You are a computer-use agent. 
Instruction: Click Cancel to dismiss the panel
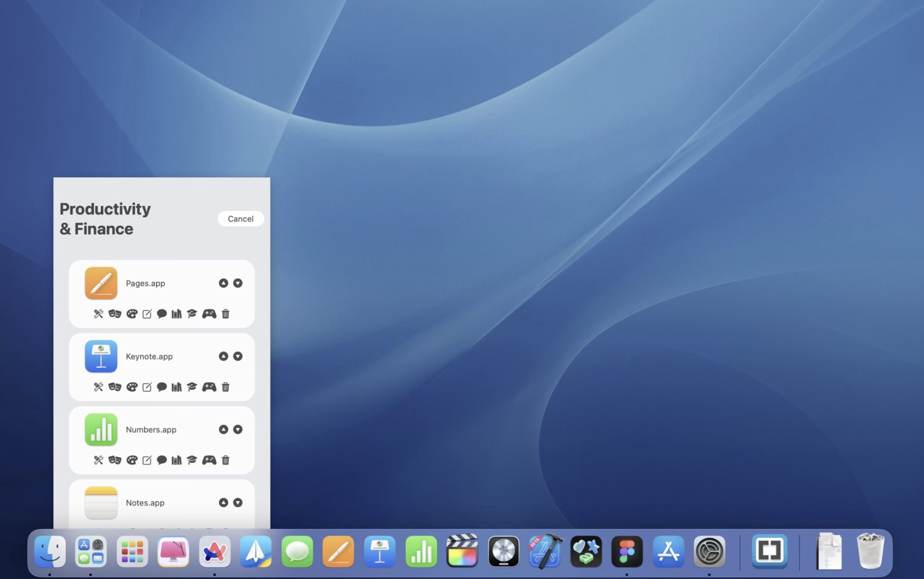click(x=240, y=218)
